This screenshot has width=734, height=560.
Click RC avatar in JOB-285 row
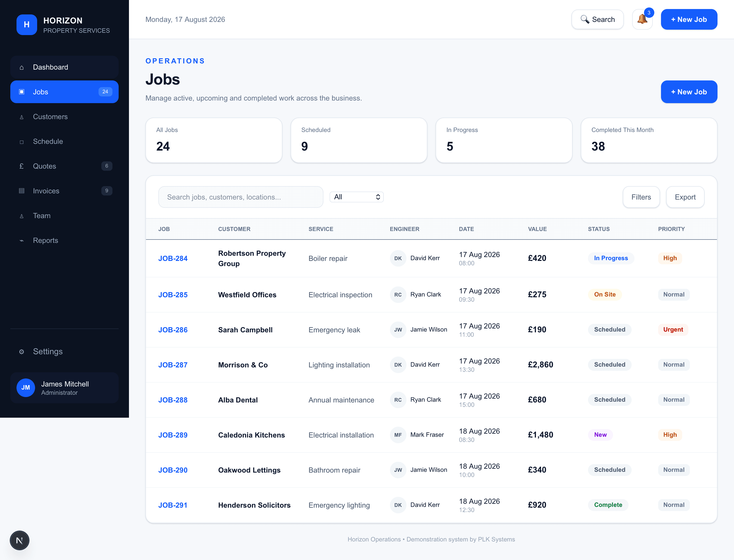coord(398,295)
